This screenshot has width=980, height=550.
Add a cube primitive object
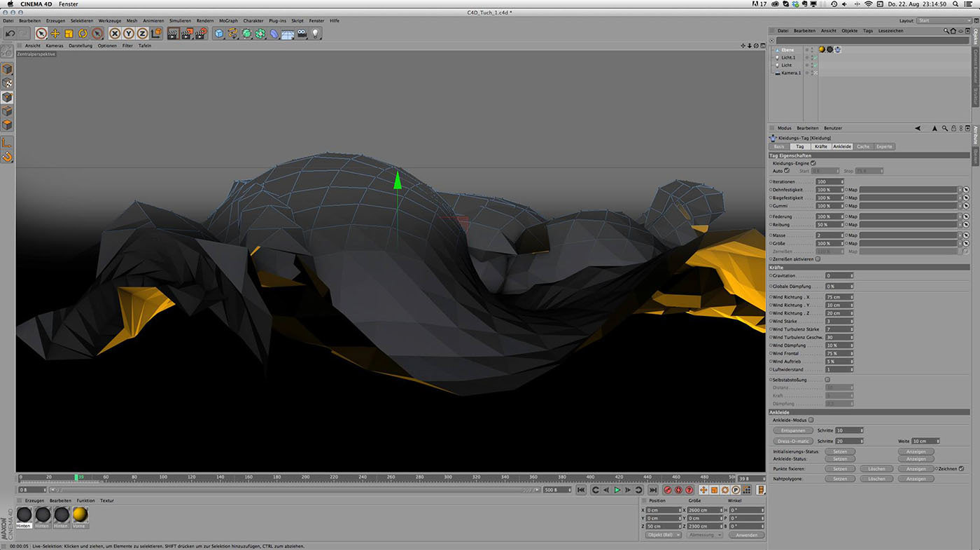[x=219, y=33]
